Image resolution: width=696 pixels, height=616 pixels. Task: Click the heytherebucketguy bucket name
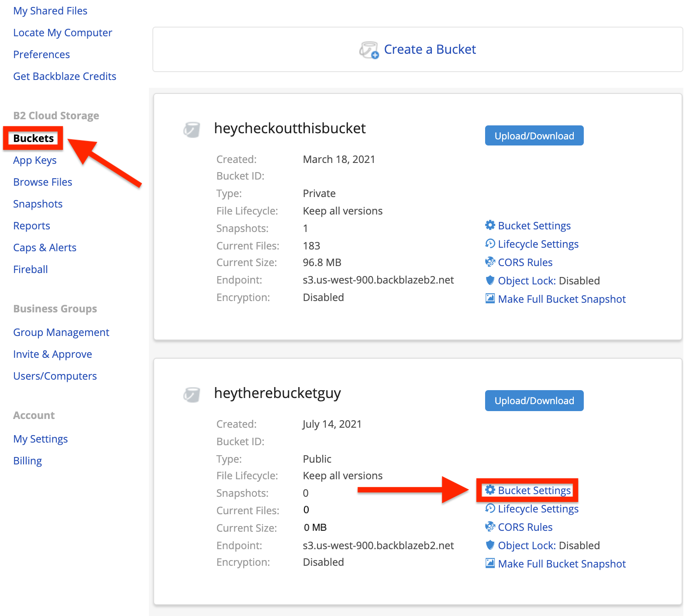coord(277,393)
